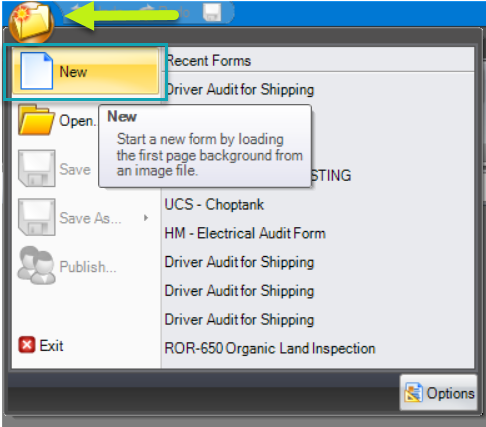The width and height of the screenshot is (486, 427).
Task: Open ROR-650 Organic Land Inspection form
Action: point(270,348)
